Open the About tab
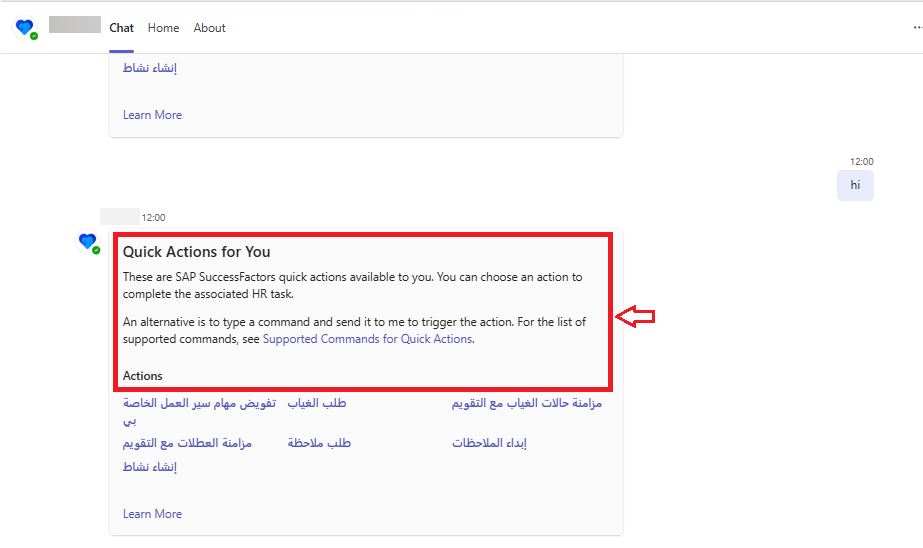This screenshot has width=923, height=548. [x=210, y=28]
